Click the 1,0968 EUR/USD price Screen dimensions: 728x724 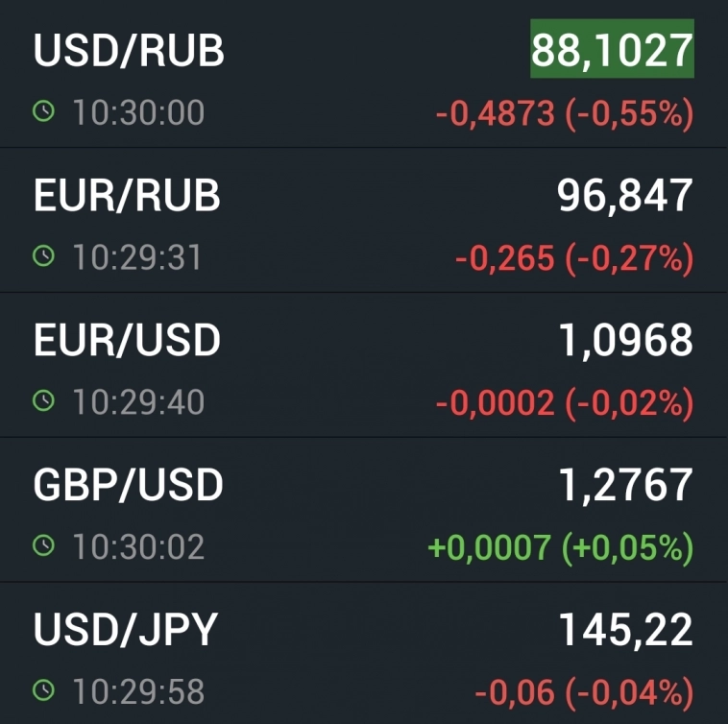(625, 340)
